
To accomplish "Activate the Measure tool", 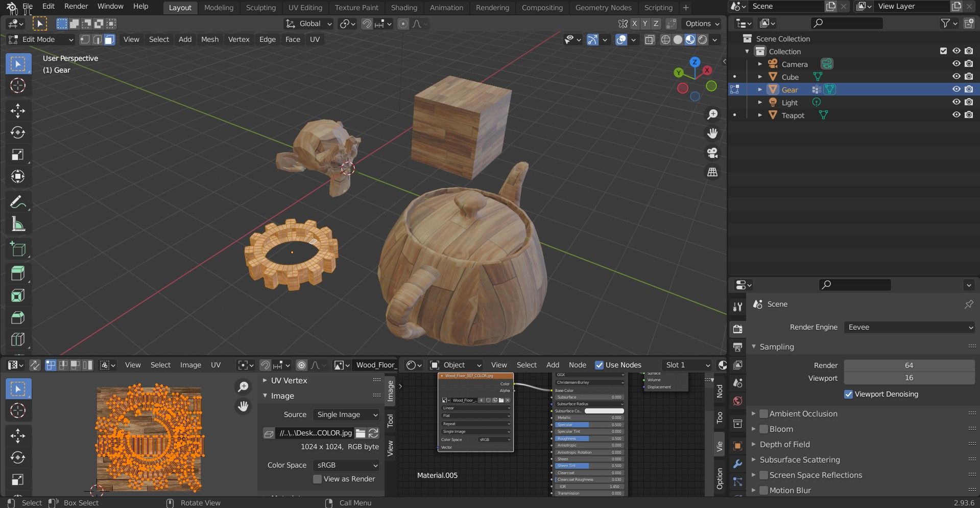I will (x=18, y=223).
